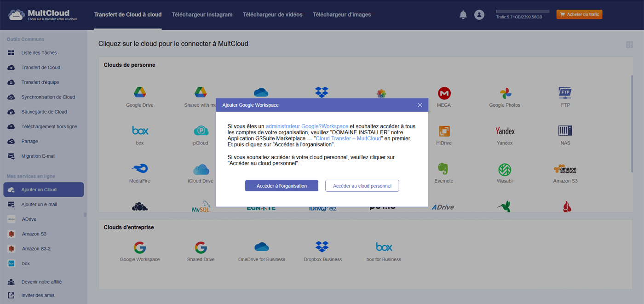
Task: Select the MEGA cloud icon
Action: pos(444,93)
